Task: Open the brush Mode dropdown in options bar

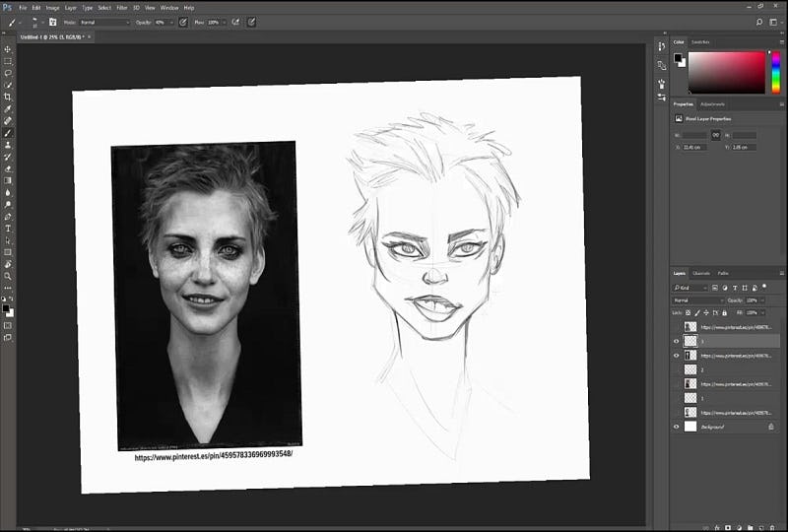Action: coord(103,22)
